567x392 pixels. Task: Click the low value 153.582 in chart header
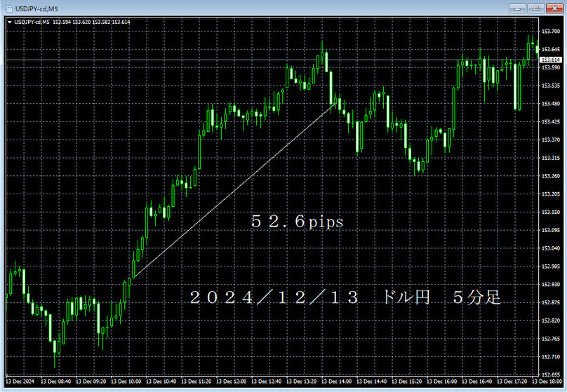pyautogui.click(x=101, y=22)
